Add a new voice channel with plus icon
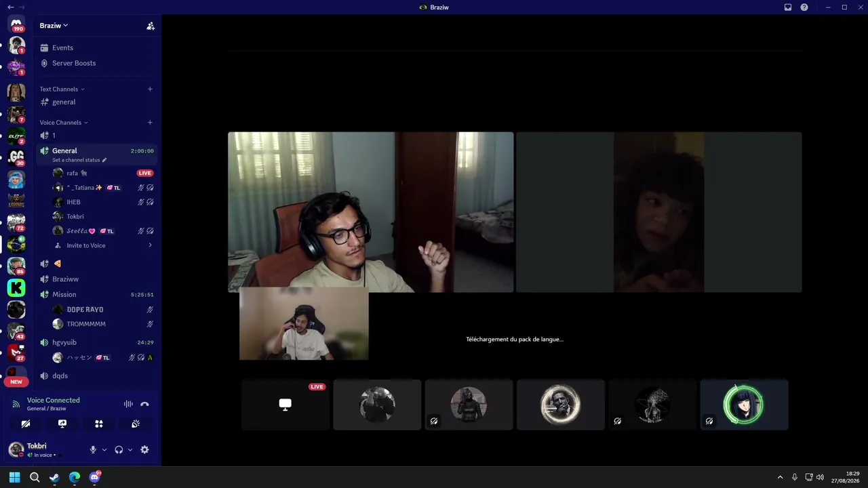868x488 pixels. [150, 123]
